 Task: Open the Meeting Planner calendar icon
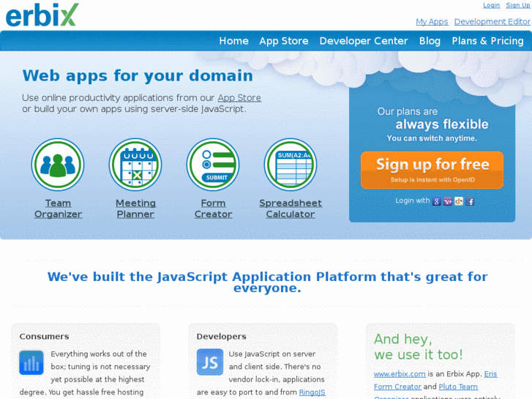pos(135,165)
